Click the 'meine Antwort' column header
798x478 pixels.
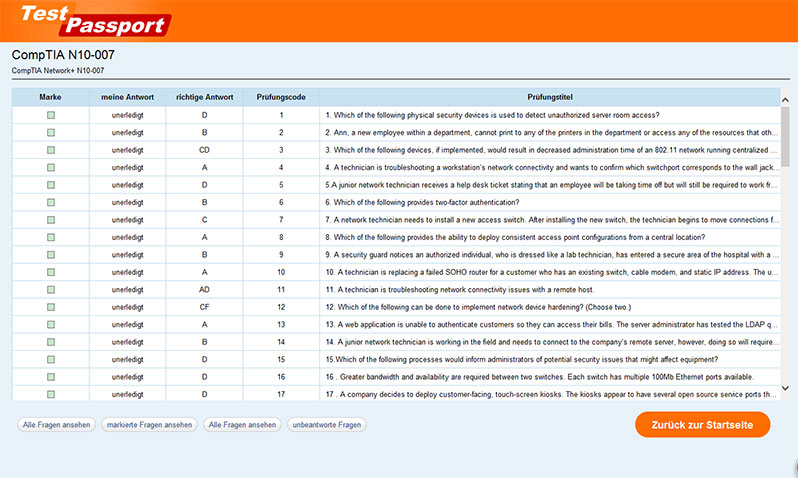coord(127,97)
